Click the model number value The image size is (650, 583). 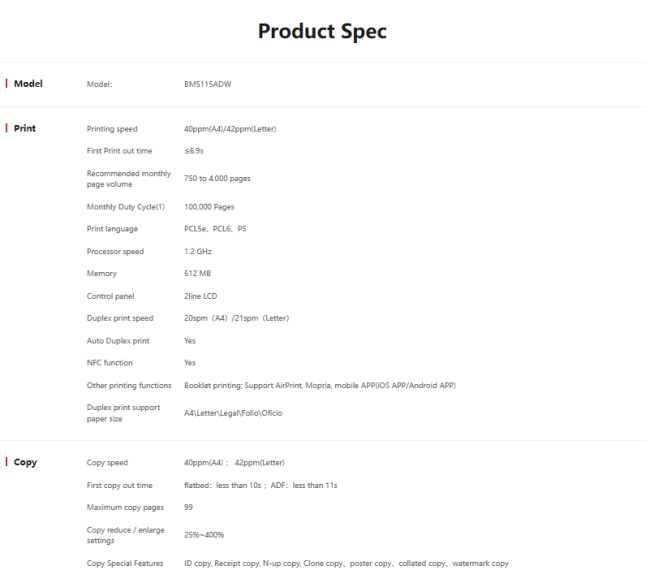point(208,84)
